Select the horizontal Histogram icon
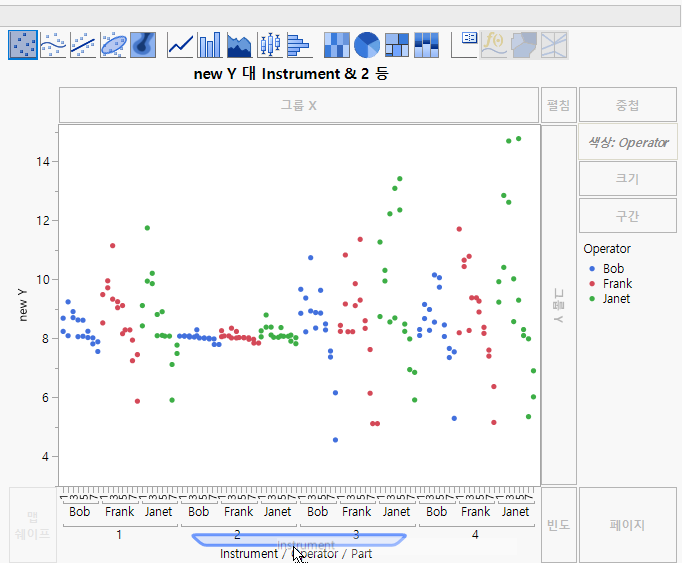The width and height of the screenshot is (682, 563). [x=299, y=45]
